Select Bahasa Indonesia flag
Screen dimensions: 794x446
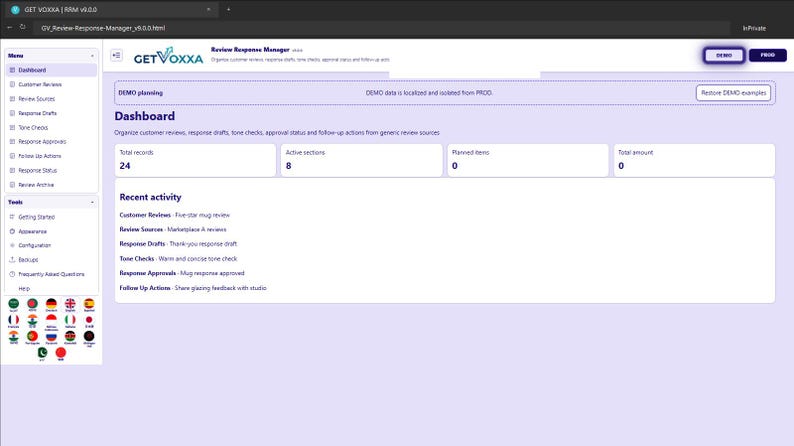51,321
